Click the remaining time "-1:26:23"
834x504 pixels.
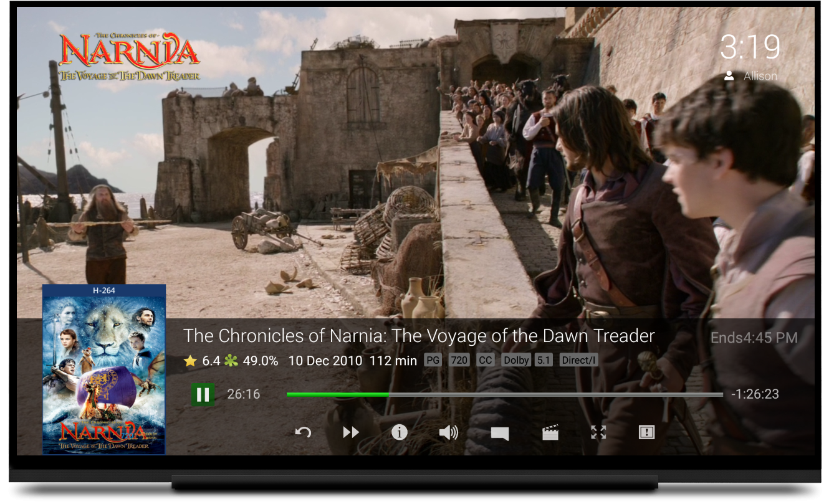[755, 394]
